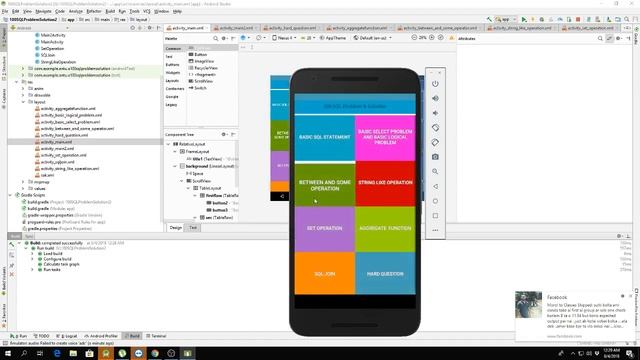
Task: Open the Android project view dropdown
Action: [x=40, y=28]
